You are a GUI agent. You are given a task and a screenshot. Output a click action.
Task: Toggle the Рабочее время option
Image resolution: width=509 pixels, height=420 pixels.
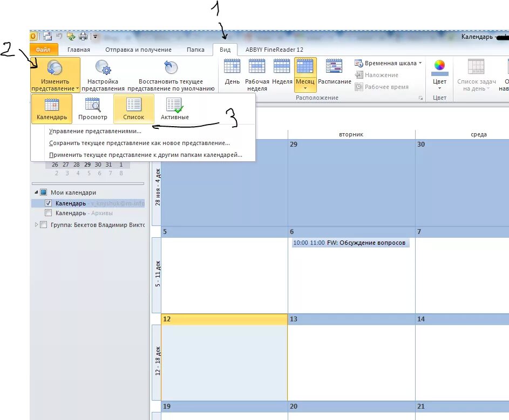[x=382, y=87]
